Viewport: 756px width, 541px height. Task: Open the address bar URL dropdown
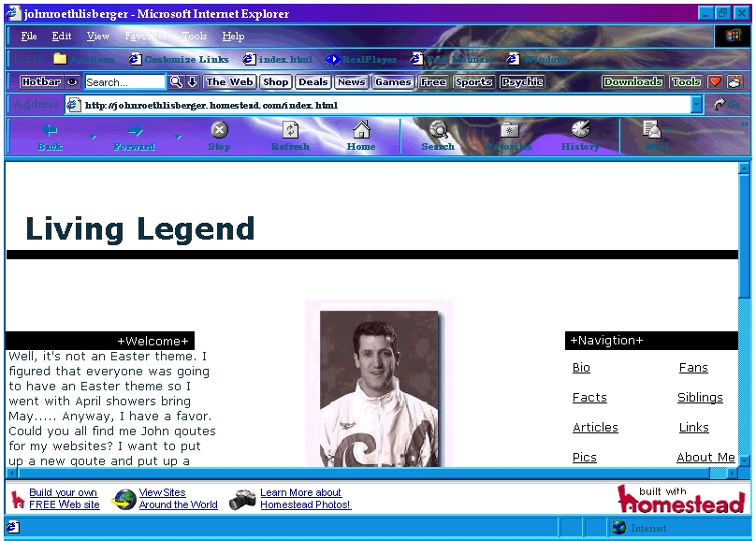[696, 105]
